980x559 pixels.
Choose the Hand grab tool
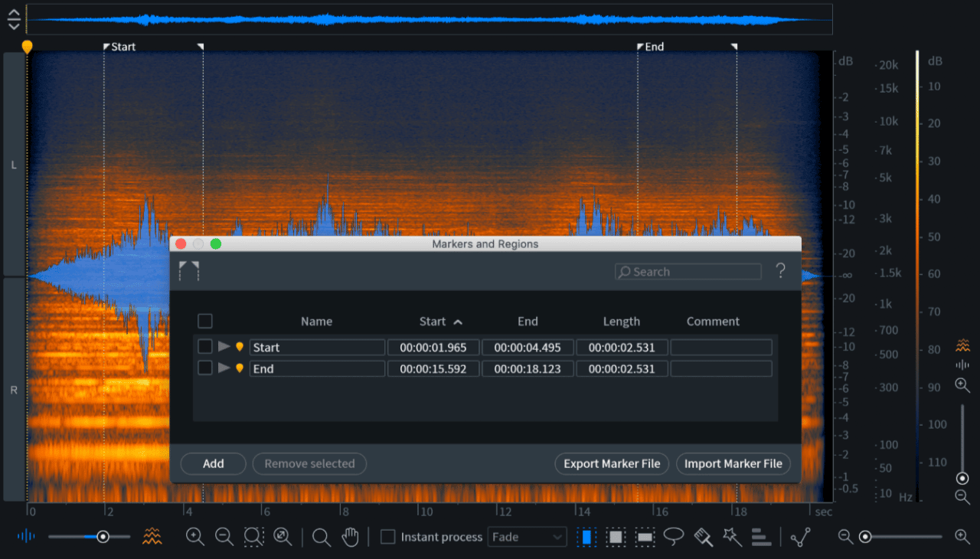[350, 537]
